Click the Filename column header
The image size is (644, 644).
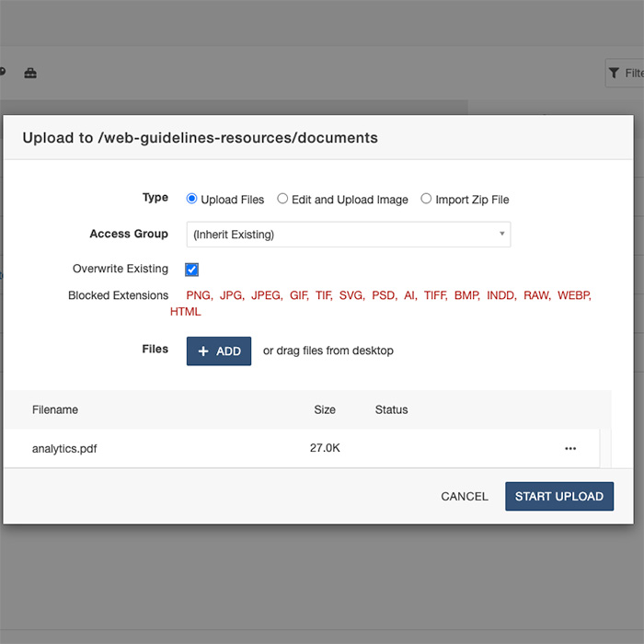[x=55, y=409]
